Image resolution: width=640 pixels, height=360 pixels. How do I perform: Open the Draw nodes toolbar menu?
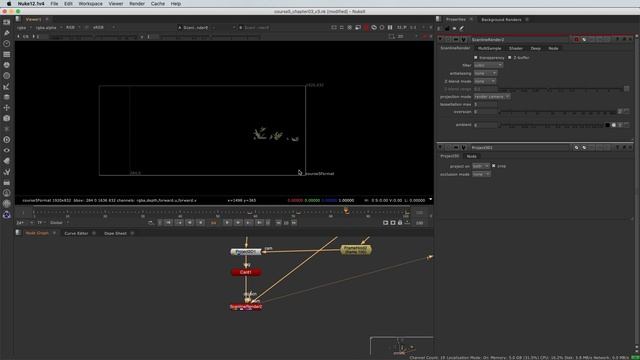coord(7,33)
